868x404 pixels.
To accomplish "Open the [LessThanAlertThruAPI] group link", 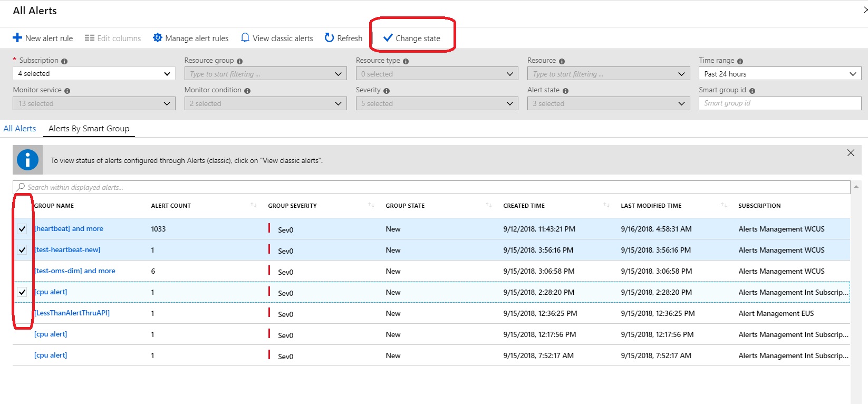I will point(72,313).
